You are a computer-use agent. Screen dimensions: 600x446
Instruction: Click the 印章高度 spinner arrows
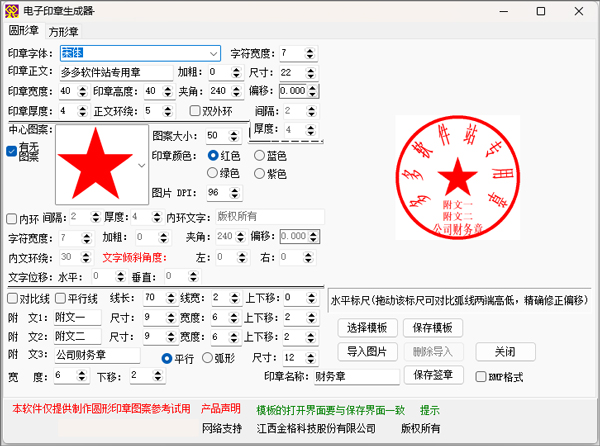(168, 91)
